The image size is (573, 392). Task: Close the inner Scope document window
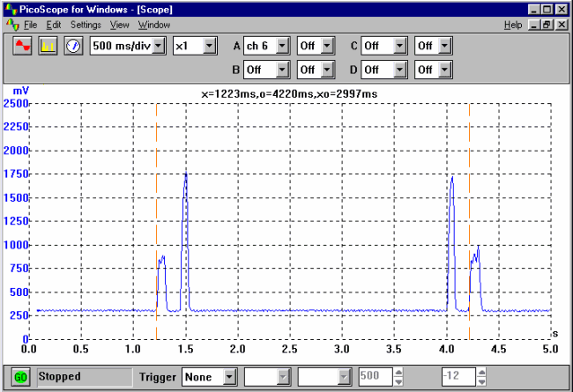click(562, 26)
